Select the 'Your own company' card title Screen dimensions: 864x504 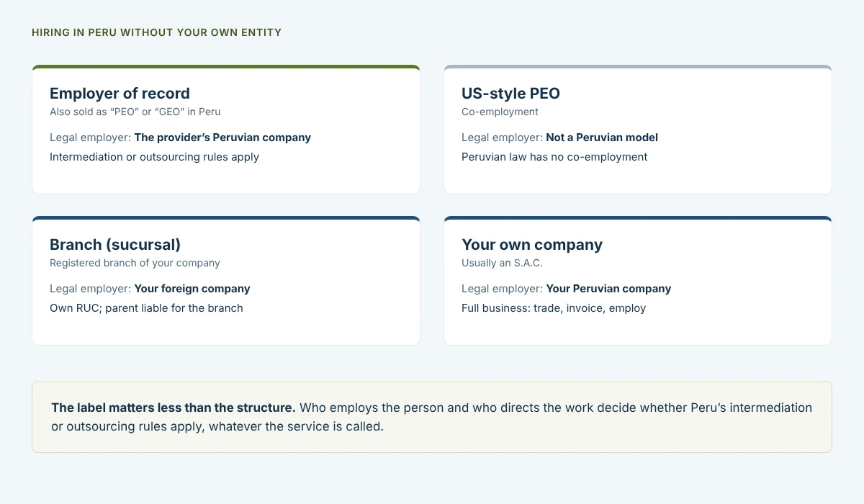[x=532, y=245]
